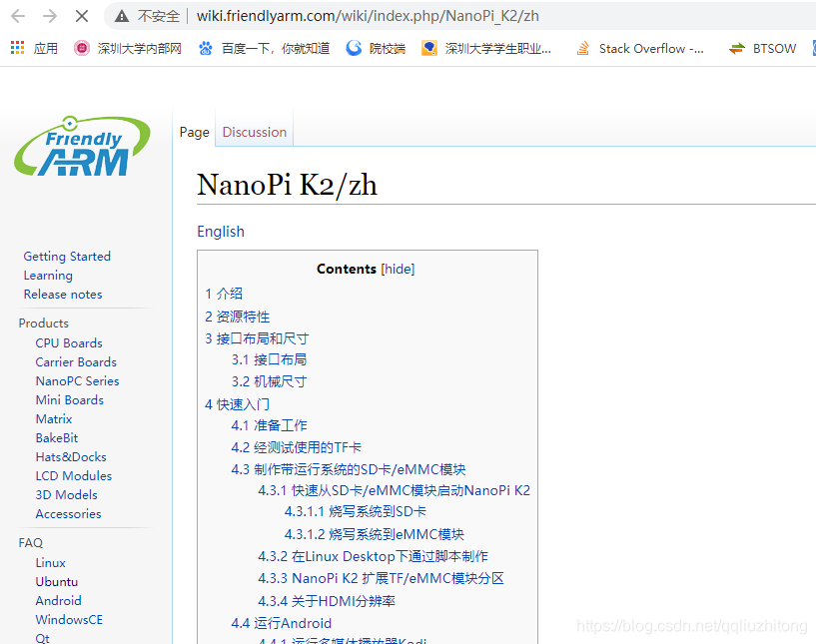Jump to section 4.4 运行Android
816x644 pixels.
click(x=281, y=623)
